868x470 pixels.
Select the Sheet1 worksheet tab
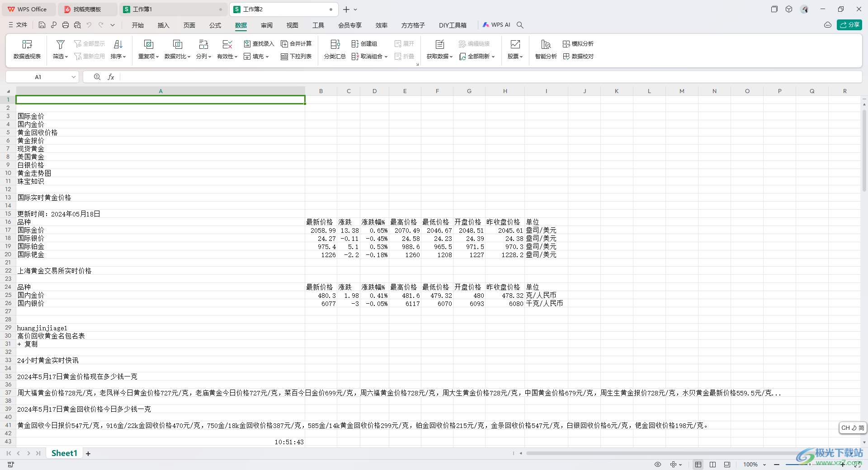pyautogui.click(x=64, y=453)
